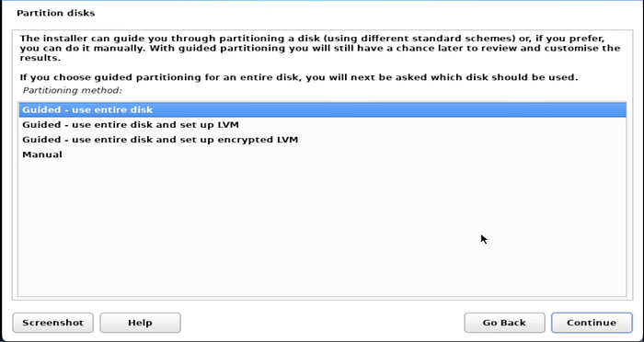Activate the blue-highlighted first list row
The width and height of the screenshot is (644, 342).
[322, 110]
